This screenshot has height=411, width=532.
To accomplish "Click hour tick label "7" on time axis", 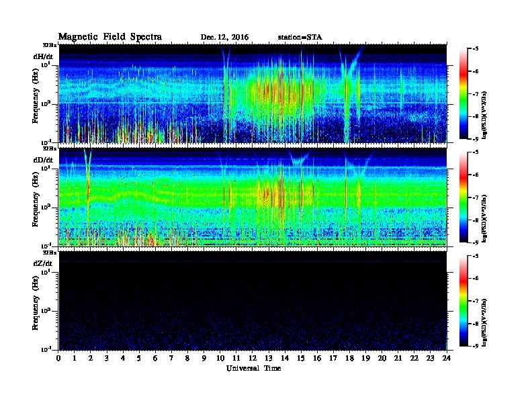I will coord(171,358).
